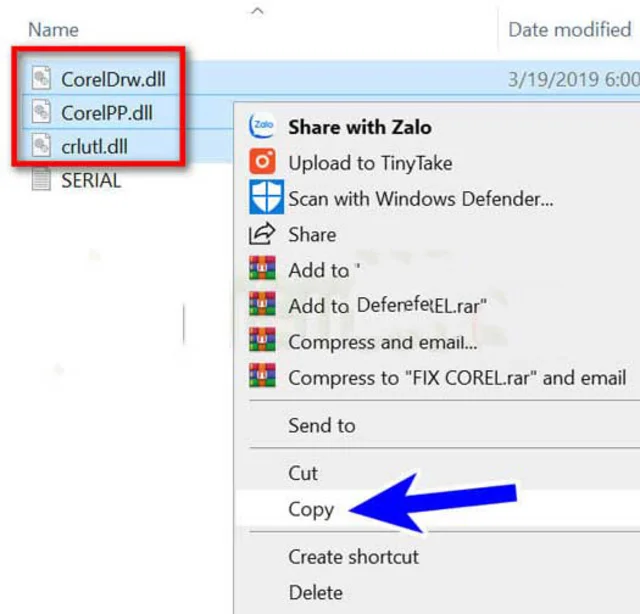The image size is (640, 614).
Task: Toggle sort direction using the header chevron
Action: point(257,11)
